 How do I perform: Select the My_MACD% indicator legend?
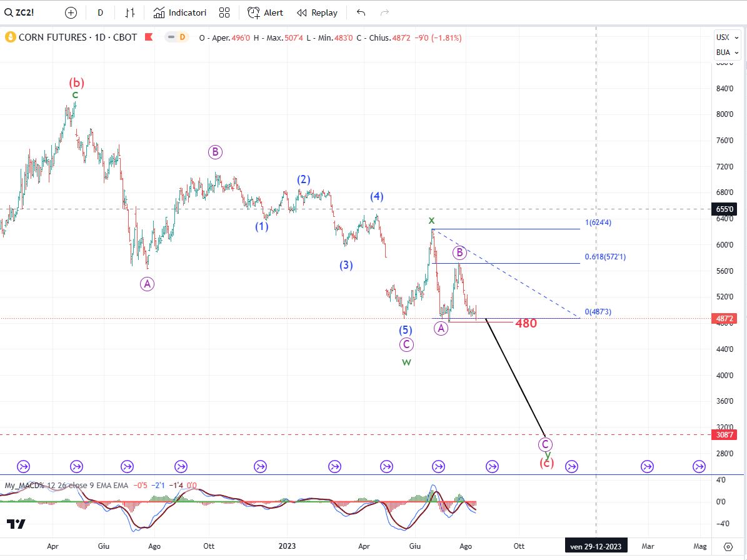pos(66,485)
